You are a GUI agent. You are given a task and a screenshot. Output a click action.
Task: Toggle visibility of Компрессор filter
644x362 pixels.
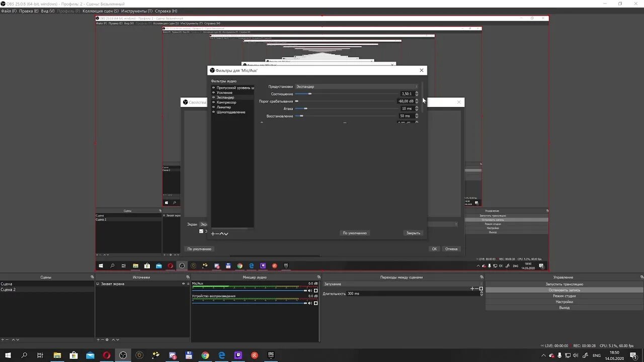pos(213,102)
